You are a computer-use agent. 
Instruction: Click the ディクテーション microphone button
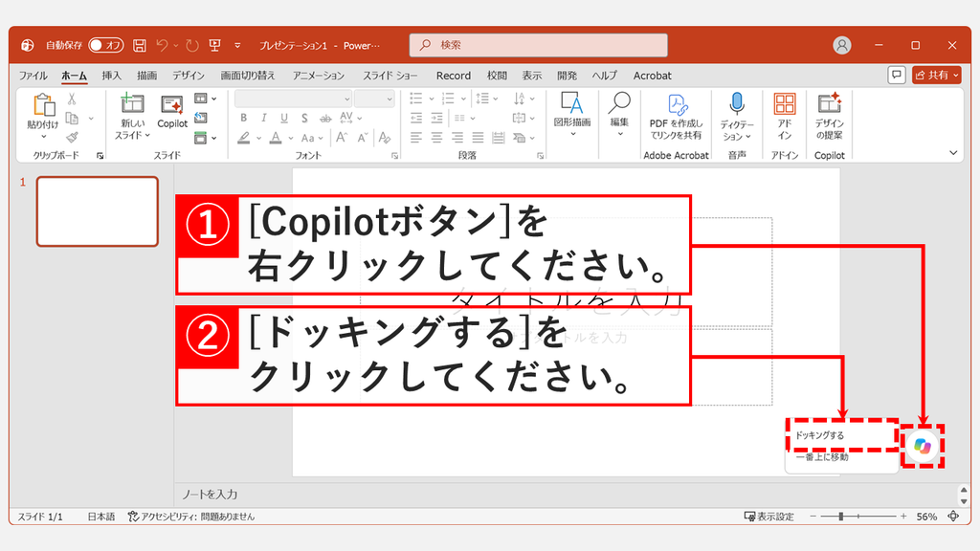(736, 117)
